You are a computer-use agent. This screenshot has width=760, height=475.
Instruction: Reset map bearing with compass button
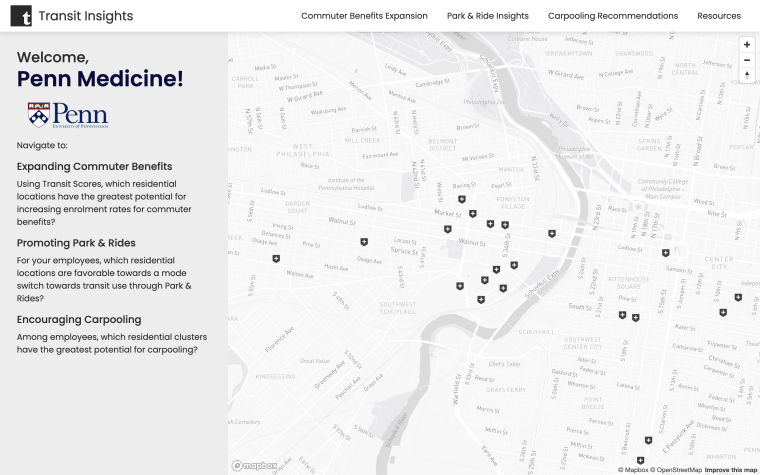pos(747,75)
